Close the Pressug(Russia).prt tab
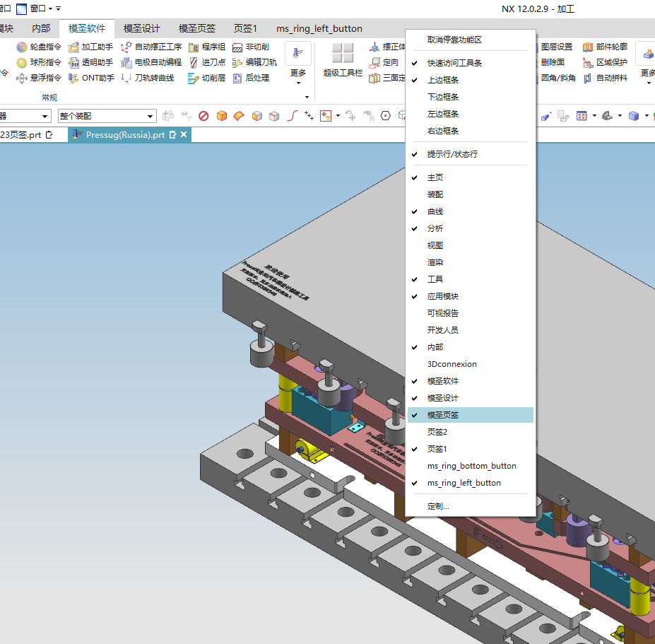Screen dimensions: 655x644 pyautogui.click(x=184, y=134)
